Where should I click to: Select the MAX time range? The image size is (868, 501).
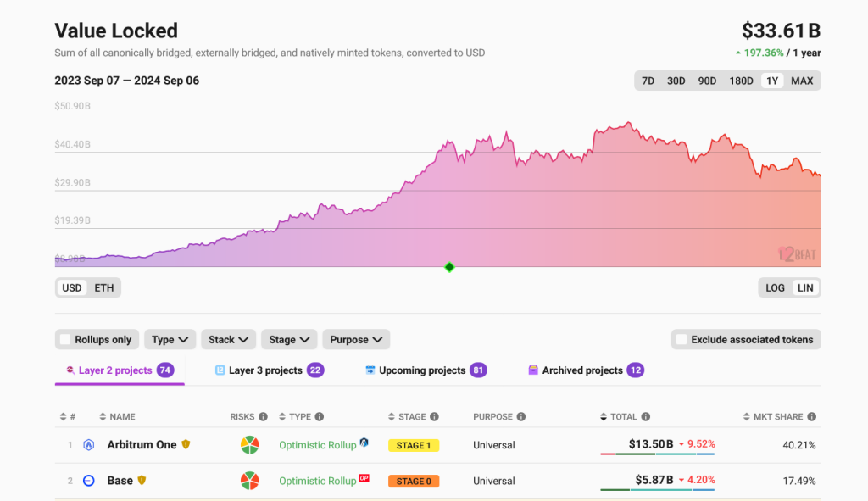803,81
